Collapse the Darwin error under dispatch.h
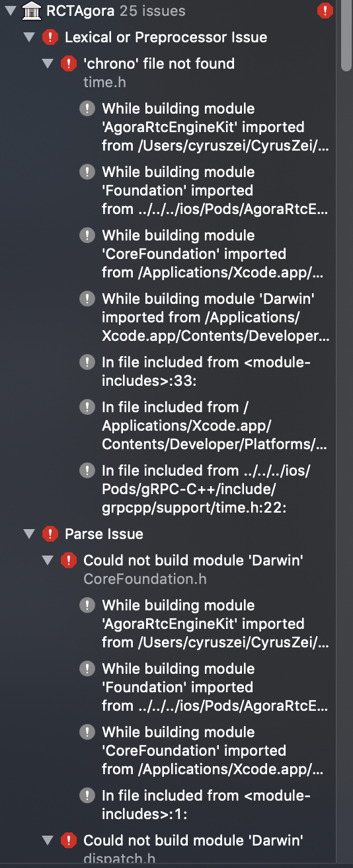Viewport: 353px width, 868px height. coord(47,840)
